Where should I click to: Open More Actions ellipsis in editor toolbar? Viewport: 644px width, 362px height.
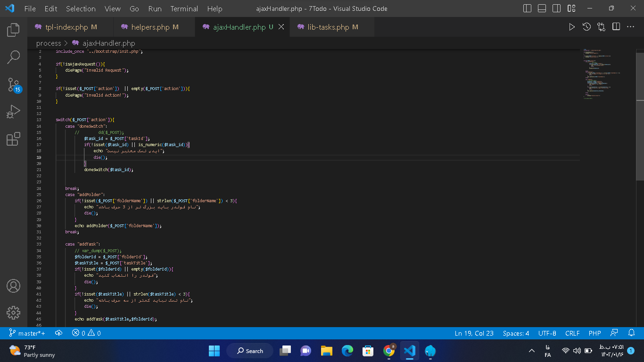[631, 27]
